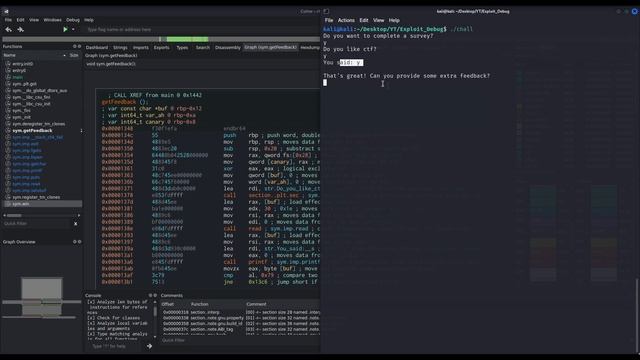Open the Help menu in Cutter

point(89,20)
